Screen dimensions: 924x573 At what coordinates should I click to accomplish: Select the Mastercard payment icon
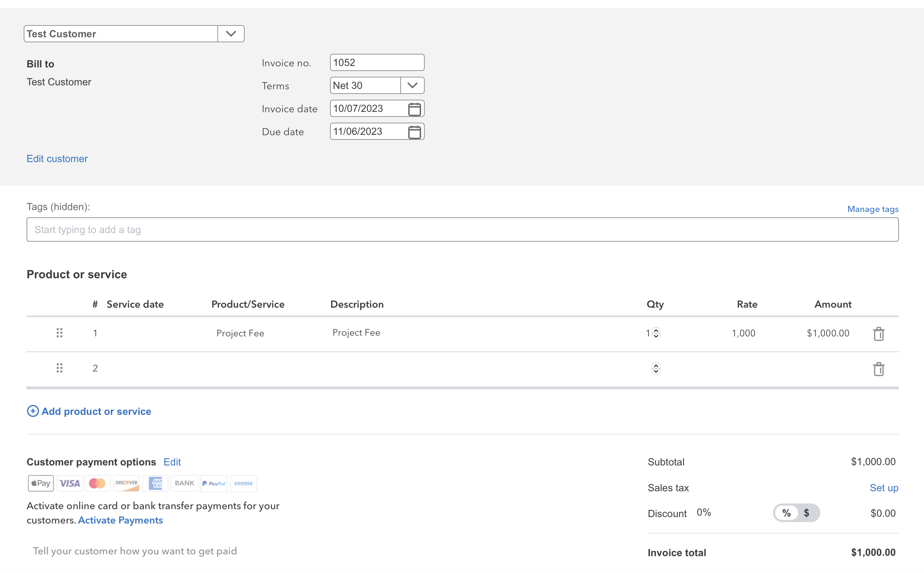(98, 483)
